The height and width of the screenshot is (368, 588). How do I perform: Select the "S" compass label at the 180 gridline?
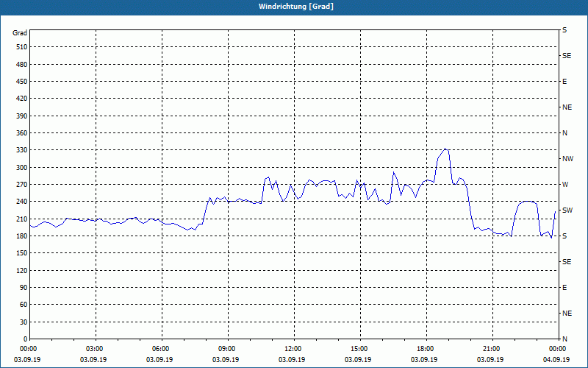click(564, 236)
